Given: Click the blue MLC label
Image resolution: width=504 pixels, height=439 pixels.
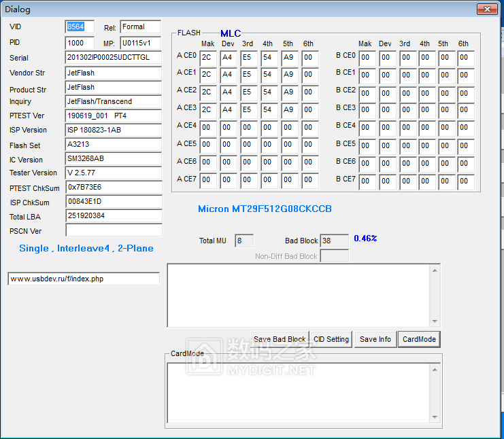Looking at the screenshot, I should 231,33.
